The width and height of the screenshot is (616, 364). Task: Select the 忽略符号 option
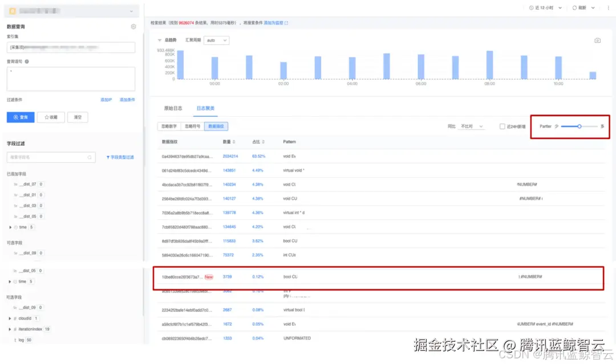point(193,126)
